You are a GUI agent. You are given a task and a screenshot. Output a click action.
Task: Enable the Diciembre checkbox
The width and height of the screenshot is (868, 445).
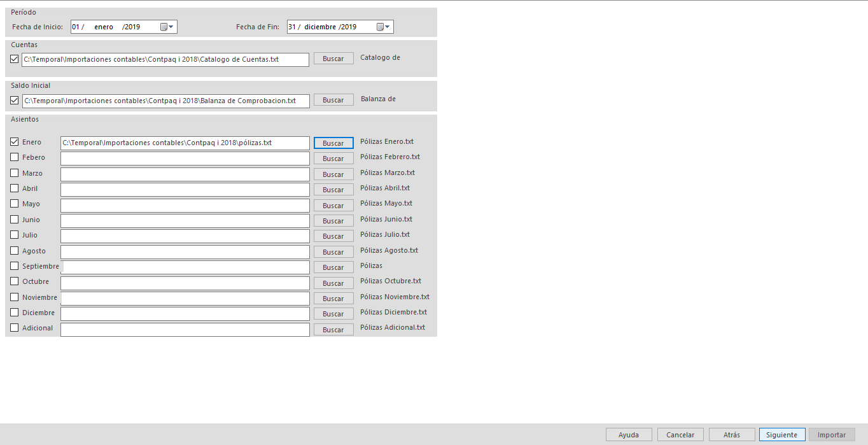point(15,313)
